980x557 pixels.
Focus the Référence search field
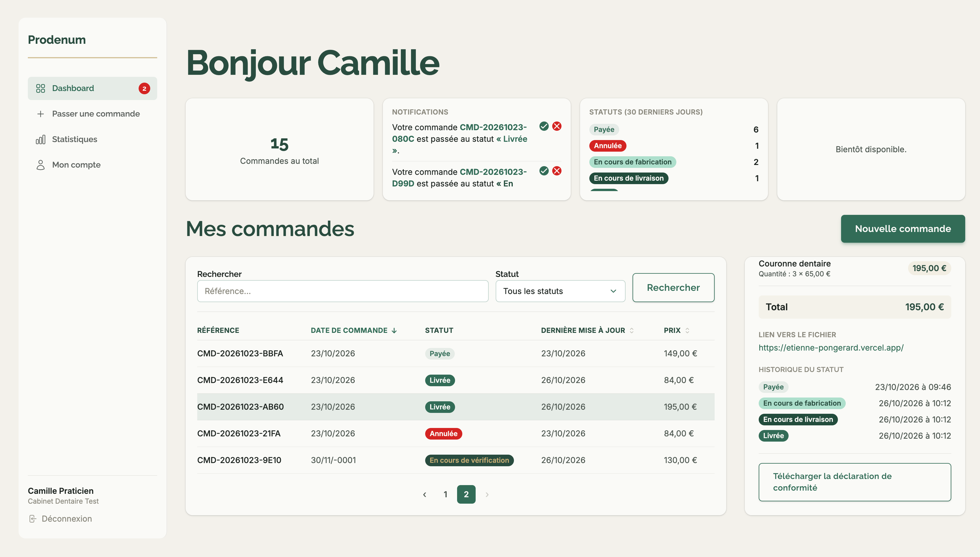343,291
